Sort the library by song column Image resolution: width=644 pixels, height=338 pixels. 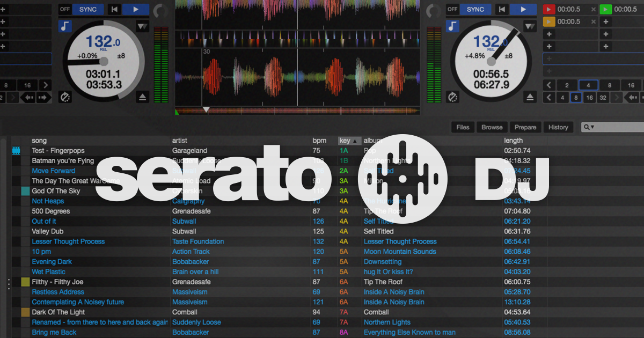point(39,141)
